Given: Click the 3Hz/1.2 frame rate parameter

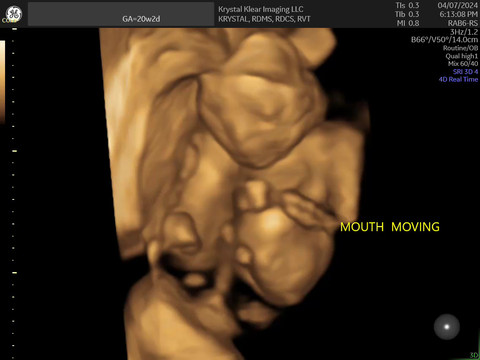Looking at the screenshot, I should pos(464,32).
